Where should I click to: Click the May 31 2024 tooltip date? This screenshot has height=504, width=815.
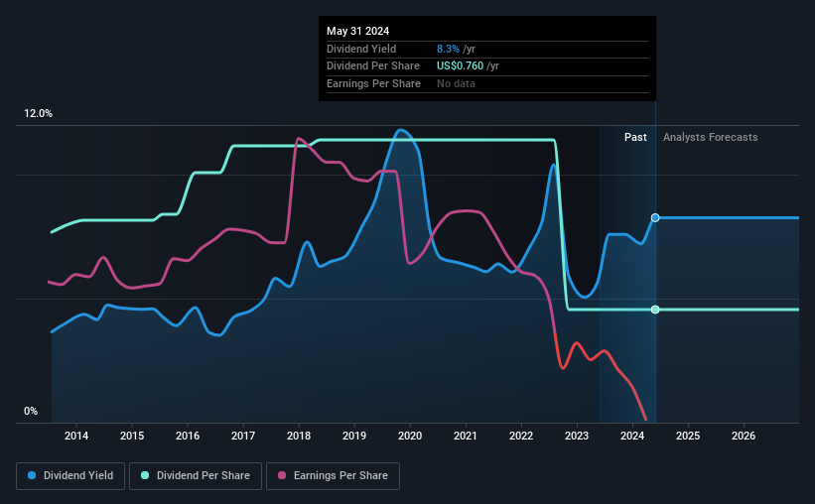[x=358, y=31]
